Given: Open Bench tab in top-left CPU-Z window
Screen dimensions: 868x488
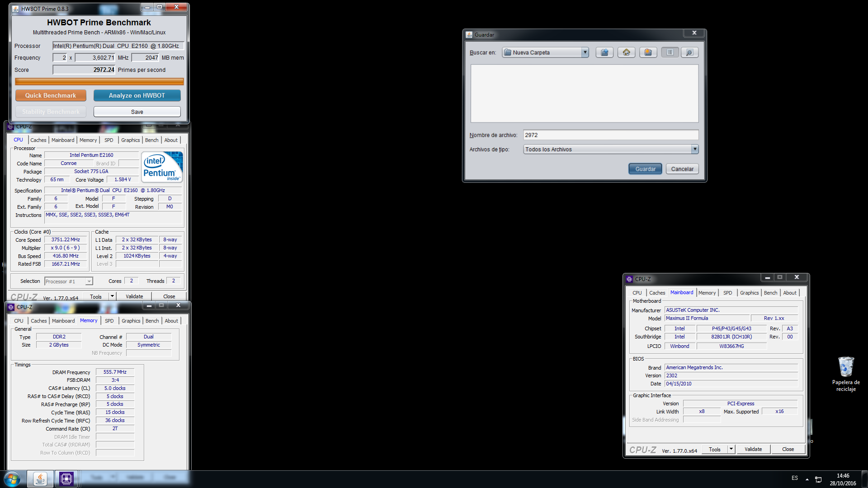Looking at the screenshot, I should point(152,140).
